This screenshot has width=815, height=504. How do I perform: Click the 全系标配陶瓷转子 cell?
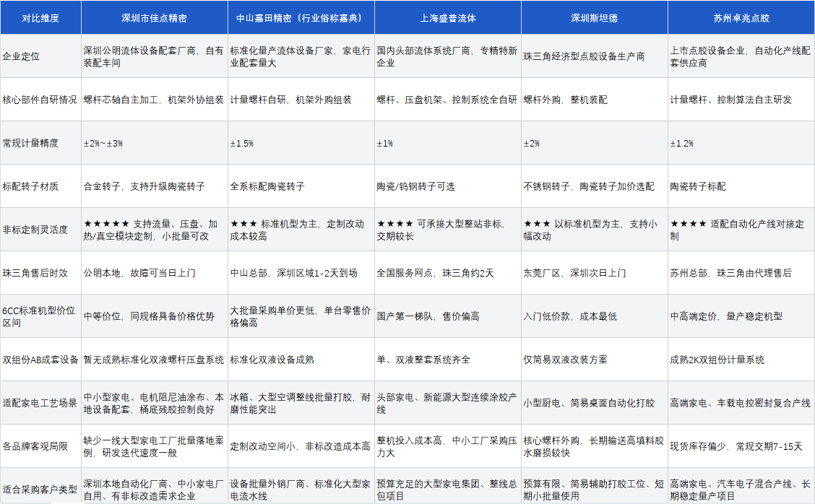click(301, 186)
